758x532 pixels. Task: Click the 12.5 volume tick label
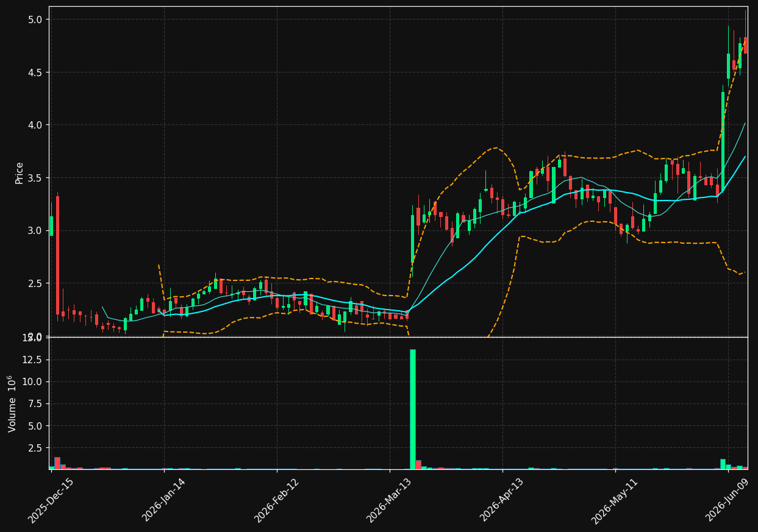coord(33,360)
